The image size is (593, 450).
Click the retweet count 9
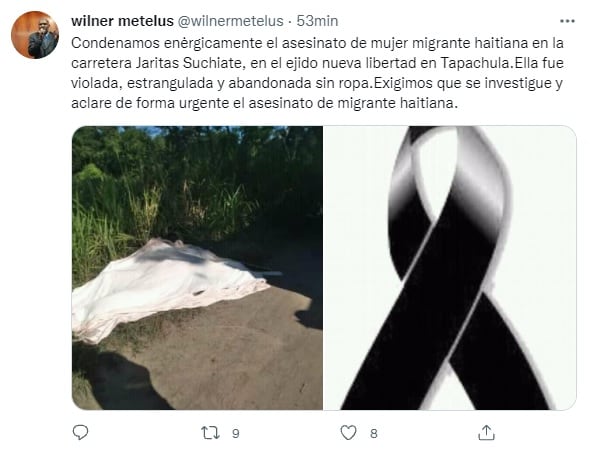[236, 433]
